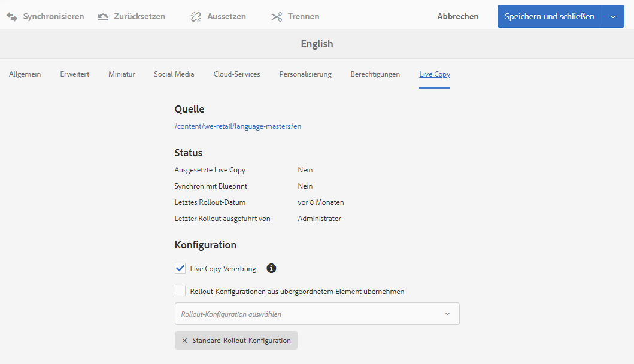Click the Trennen detach icon
The image size is (634, 364).
pos(277,17)
